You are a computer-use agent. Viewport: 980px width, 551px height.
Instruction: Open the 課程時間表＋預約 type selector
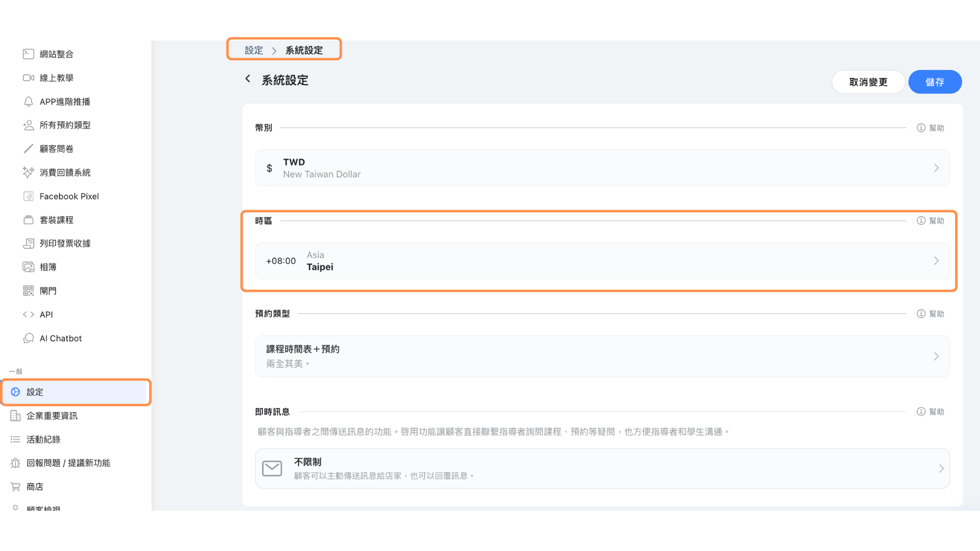(602, 356)
